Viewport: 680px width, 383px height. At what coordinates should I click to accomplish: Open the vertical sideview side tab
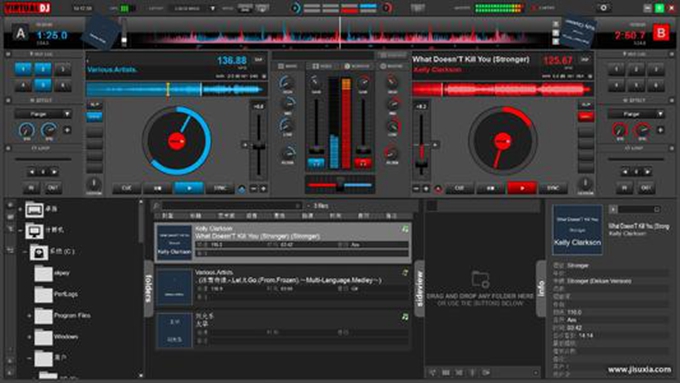[419, 288]
